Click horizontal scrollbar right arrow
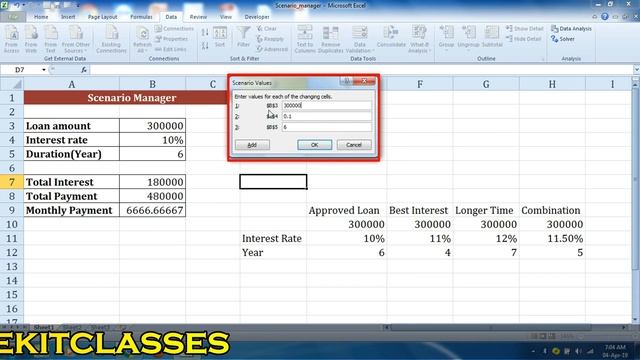640x360 pixels. [x=624, y=327]
